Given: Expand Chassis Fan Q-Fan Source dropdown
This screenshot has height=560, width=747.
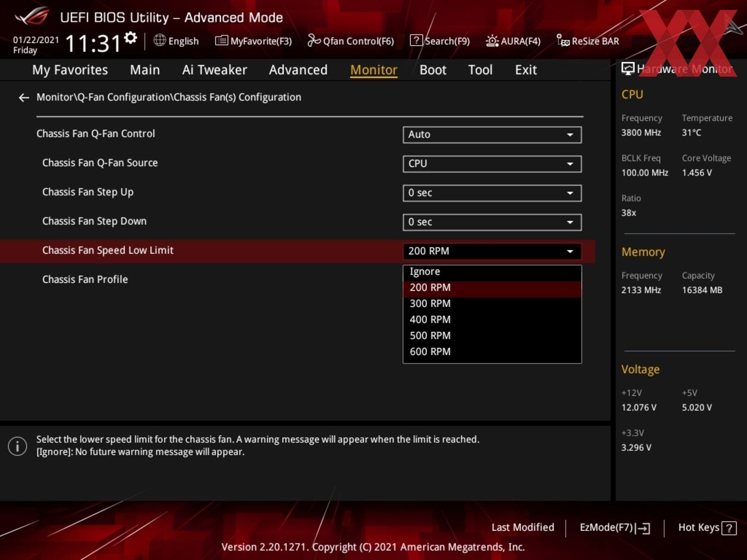Looking at the screenshot, I should pos(492,164).
